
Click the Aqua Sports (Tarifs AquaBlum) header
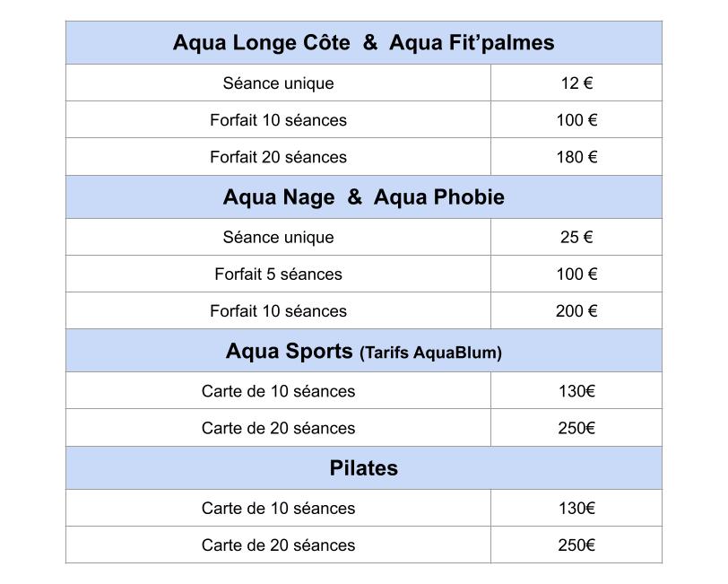click(x=363, y=351)
